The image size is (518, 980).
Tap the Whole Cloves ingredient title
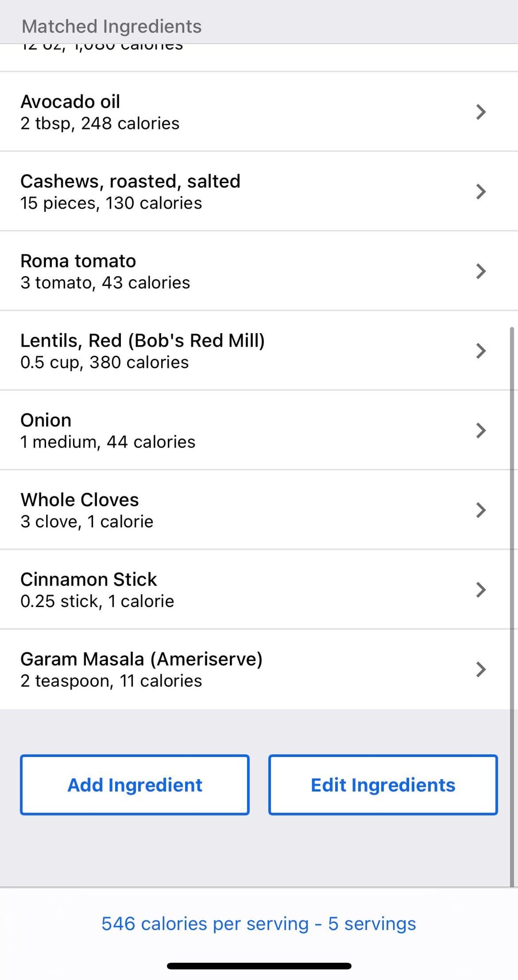click(x=80, y=500)
